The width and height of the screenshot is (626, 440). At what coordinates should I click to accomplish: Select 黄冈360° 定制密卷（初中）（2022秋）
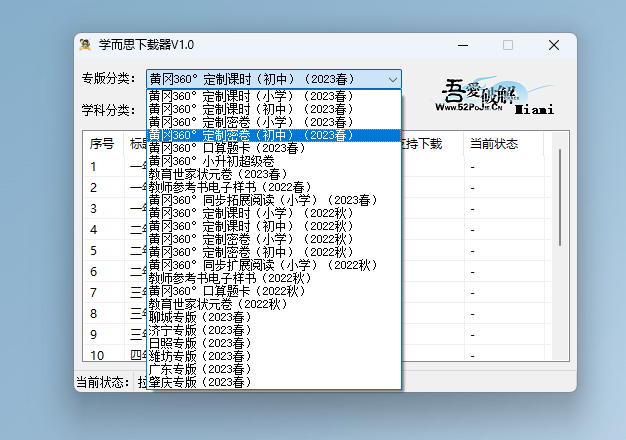274,252
